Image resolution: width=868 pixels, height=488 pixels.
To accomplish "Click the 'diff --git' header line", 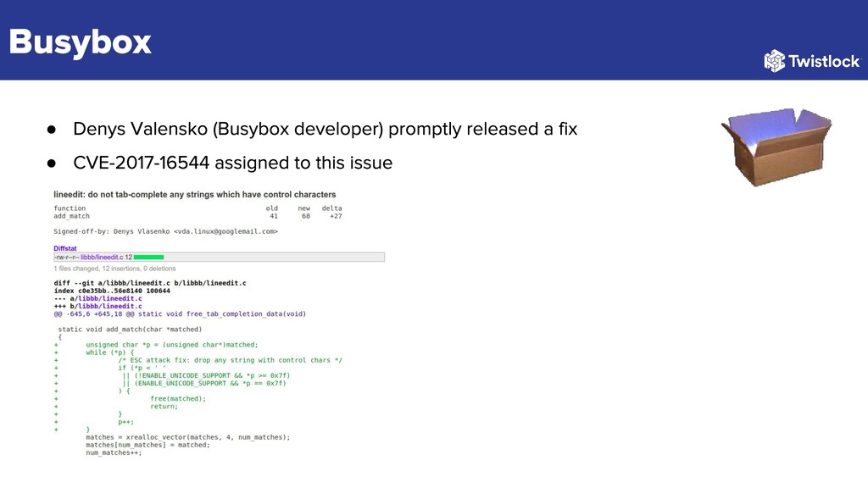I will (150, 283).
